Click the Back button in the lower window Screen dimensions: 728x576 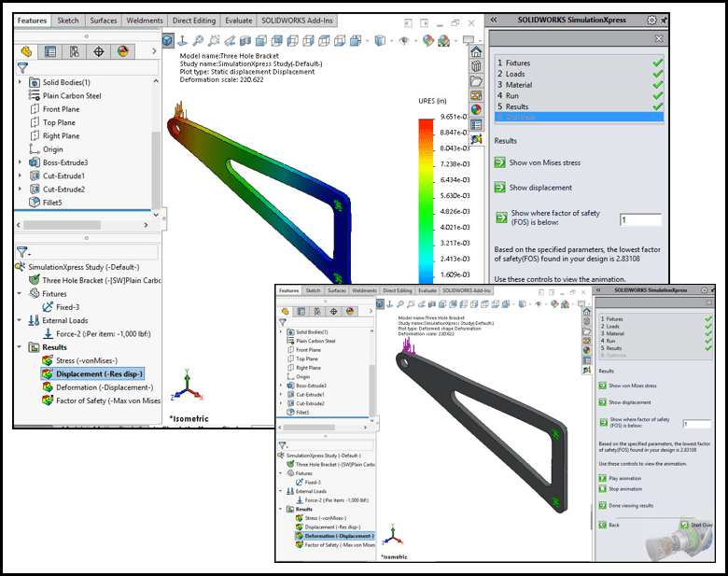click(609, 525)
